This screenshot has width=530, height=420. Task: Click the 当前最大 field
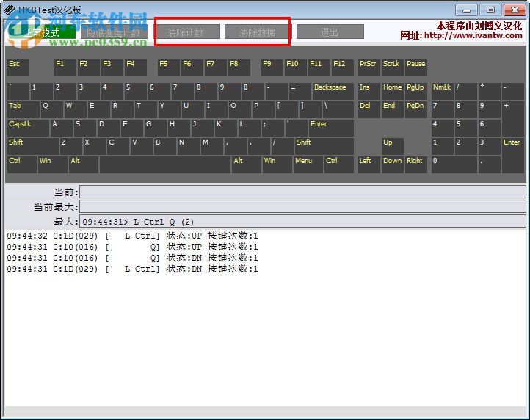(x=302, y=206)
